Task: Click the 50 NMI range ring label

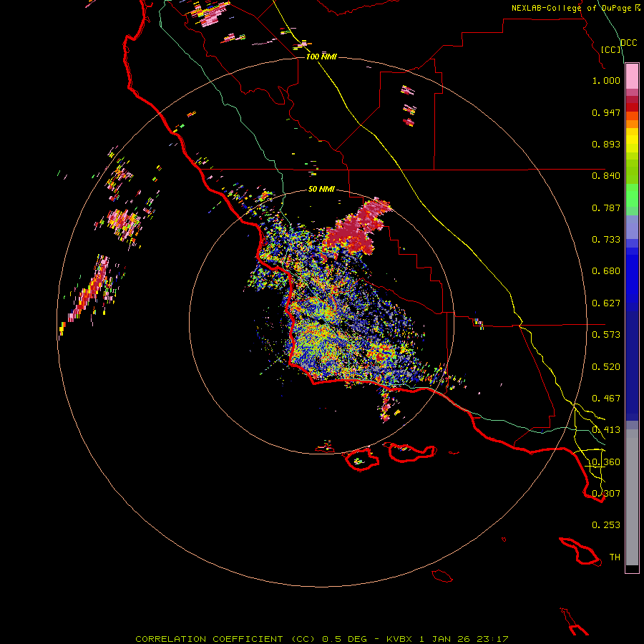Action: (321, 190)
